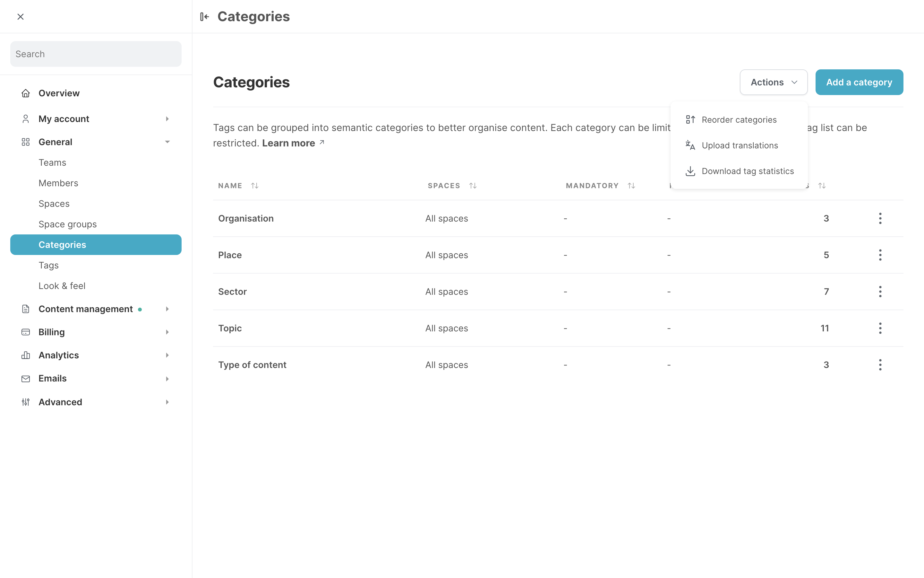924x578 pixels.
Task: Expand the My account section arrow
Action: point(167,119)
